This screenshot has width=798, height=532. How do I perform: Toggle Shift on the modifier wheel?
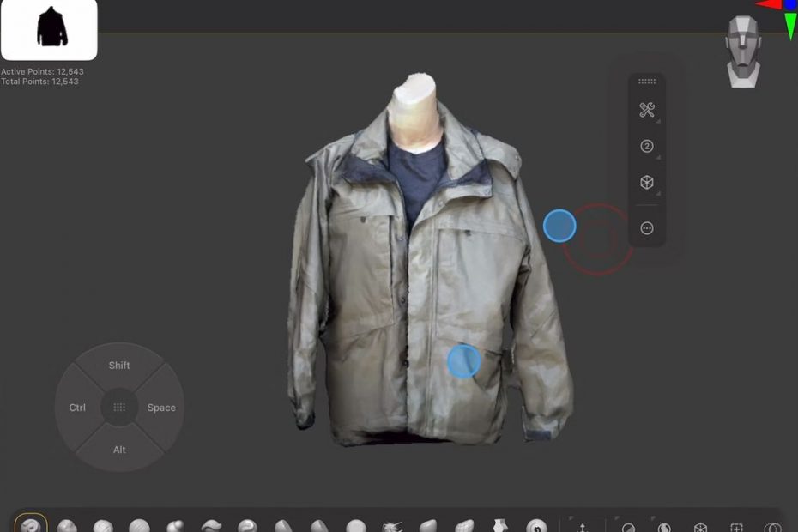tap(119, 366)
